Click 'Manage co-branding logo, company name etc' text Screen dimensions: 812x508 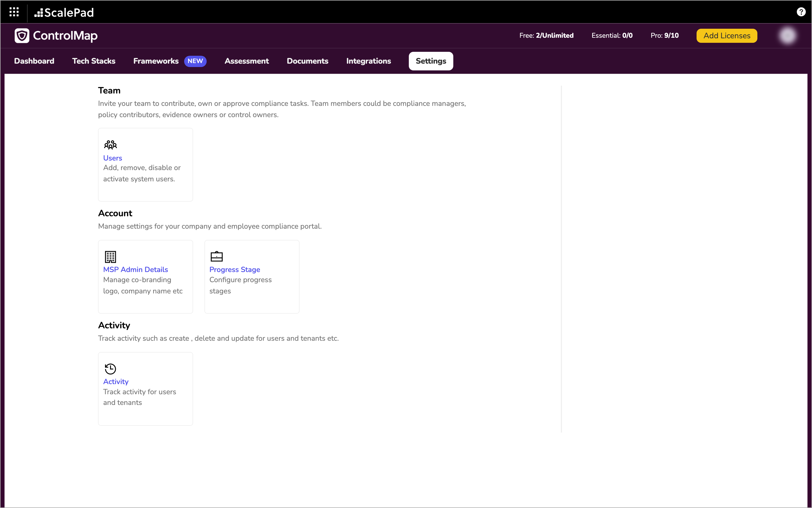point(143,285)
